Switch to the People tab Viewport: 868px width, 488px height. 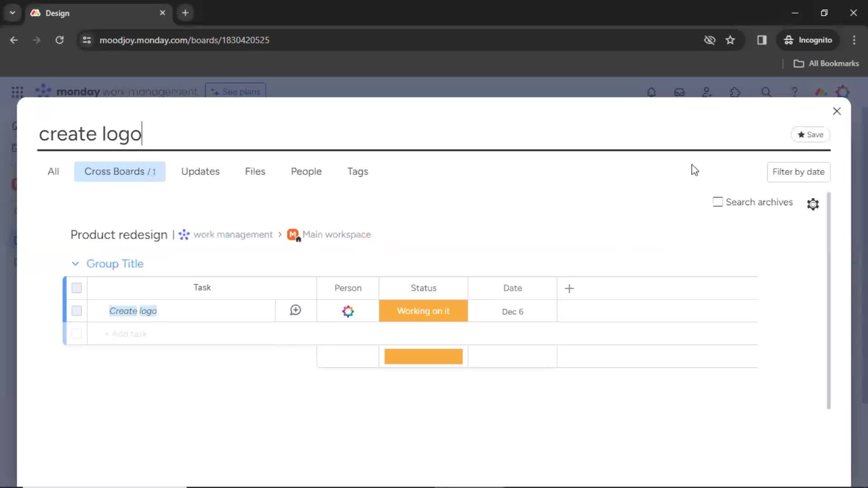click(x=306, y=172)
